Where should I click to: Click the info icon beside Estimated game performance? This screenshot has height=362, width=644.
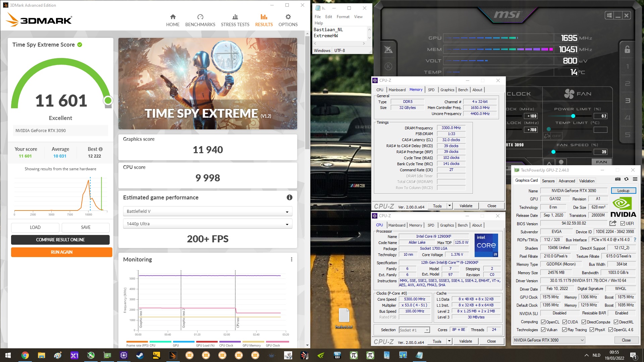coord(289,197)
